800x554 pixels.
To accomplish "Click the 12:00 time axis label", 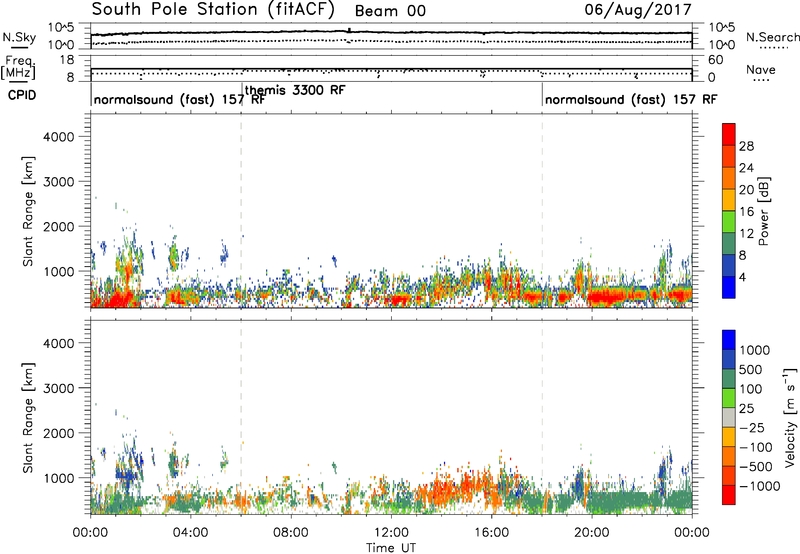I will (391, 533).
